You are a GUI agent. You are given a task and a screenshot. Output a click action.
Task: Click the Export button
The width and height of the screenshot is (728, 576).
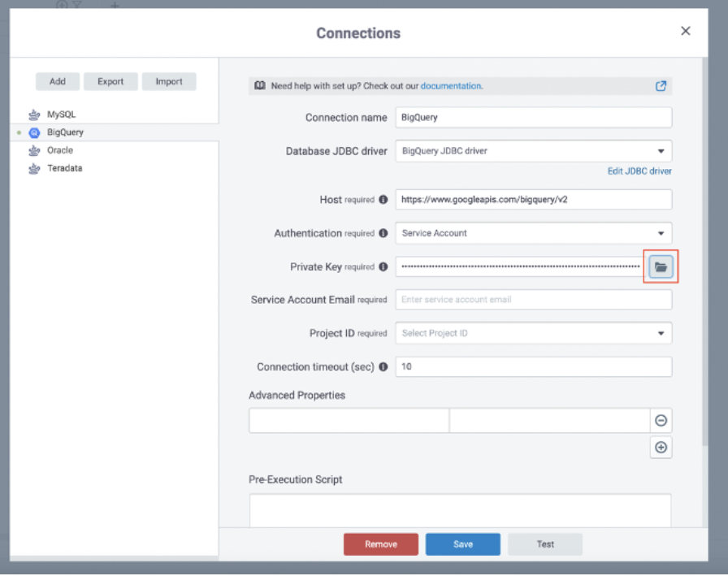click(110, 82)
